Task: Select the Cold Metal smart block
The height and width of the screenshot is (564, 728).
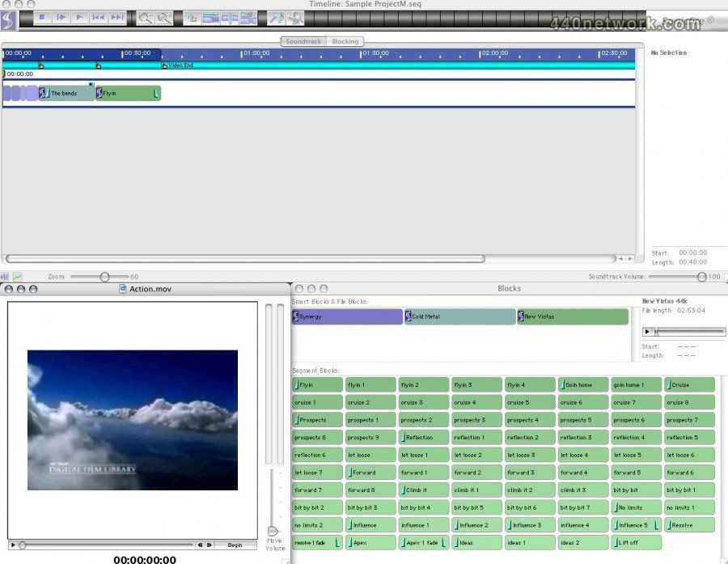Action: tap(459, 316)
